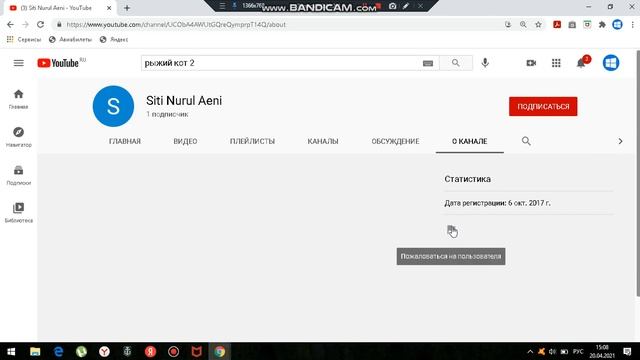640x360 pixels.
Task: Open Windows action center notifications
Action: click(627, 351)
